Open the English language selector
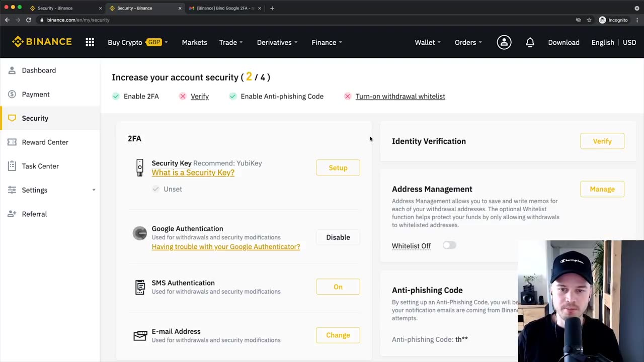Screen dimensions: 644x362 (602, 43)
